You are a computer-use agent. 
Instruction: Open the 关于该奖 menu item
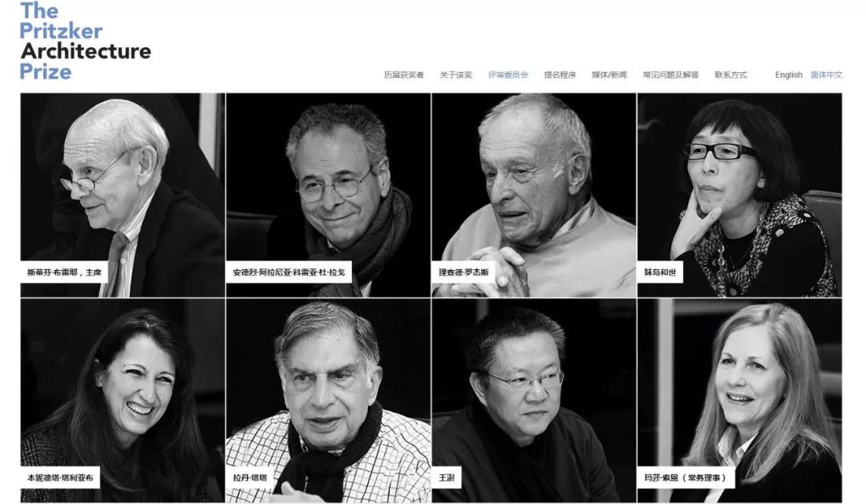point(455,75)
